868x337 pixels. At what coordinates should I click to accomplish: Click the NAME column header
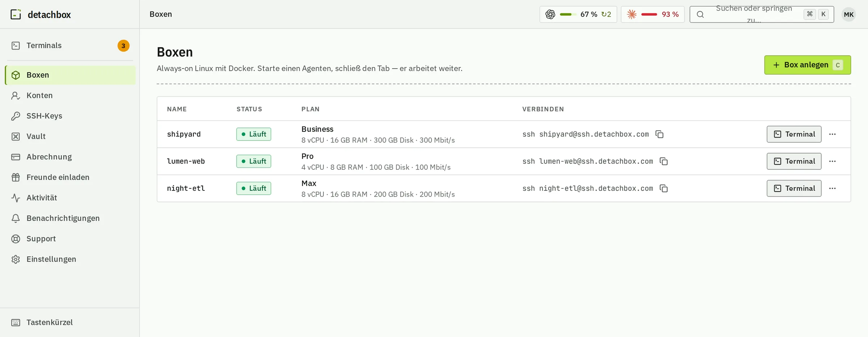177,109
